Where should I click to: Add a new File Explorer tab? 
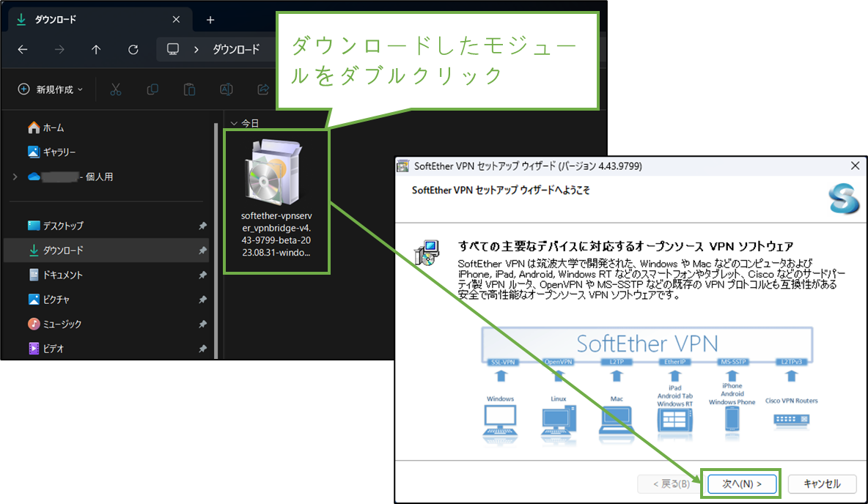[210, 20]
